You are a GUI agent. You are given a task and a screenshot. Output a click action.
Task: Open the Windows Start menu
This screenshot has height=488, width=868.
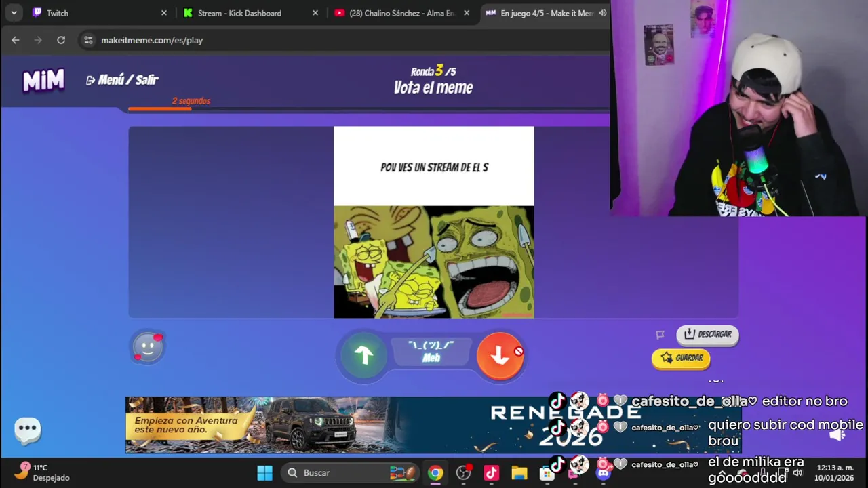(264, 473)
